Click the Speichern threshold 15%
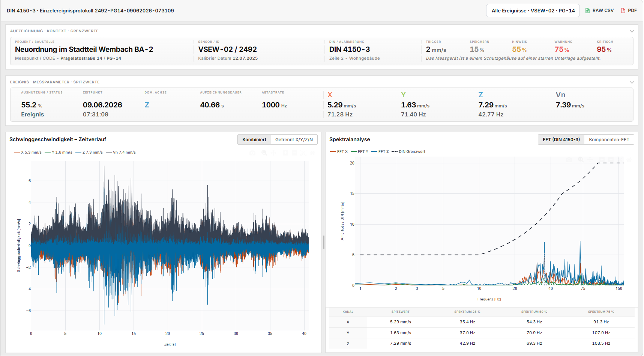The image size is (644, 356). (477, 50)
